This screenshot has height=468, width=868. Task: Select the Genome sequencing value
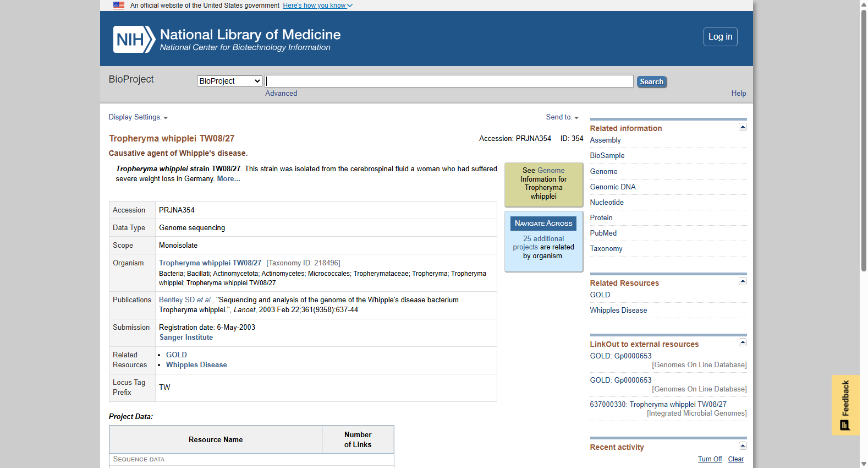(192, 228)
